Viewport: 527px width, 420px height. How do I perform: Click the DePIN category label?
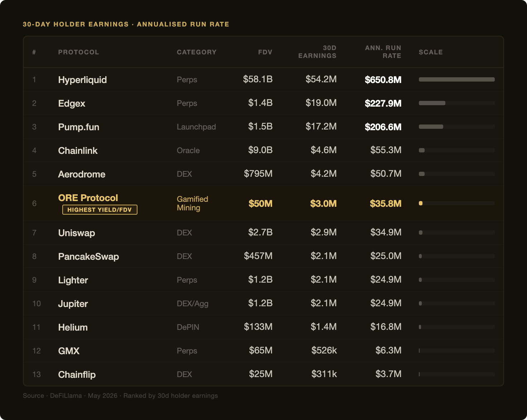tap(188, 327)
